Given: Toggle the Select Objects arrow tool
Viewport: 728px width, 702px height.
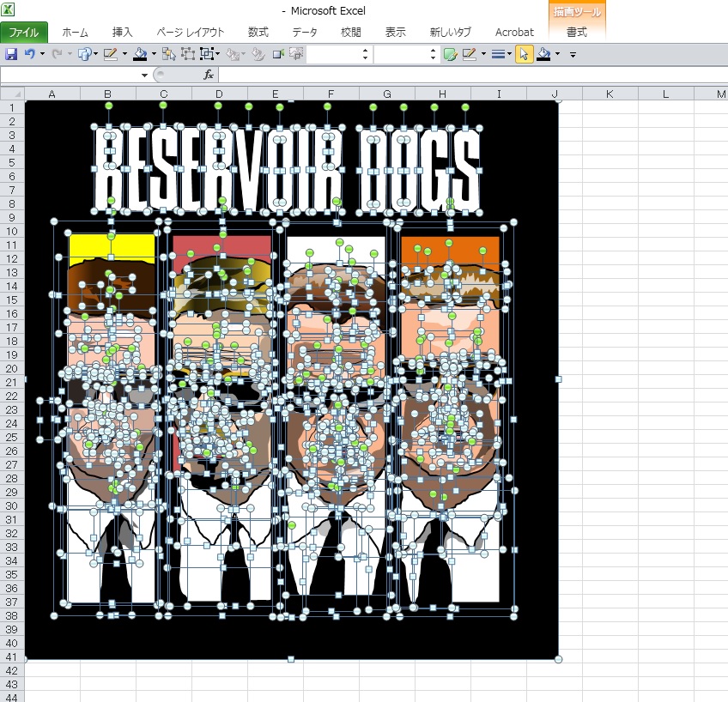Looking at the screenshot, I should pos(524,54).
